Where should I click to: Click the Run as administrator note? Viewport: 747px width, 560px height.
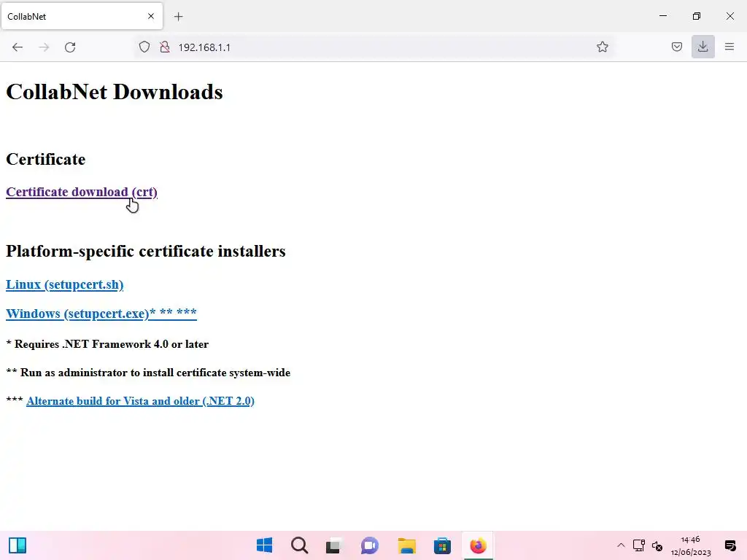tap(148, 373)
